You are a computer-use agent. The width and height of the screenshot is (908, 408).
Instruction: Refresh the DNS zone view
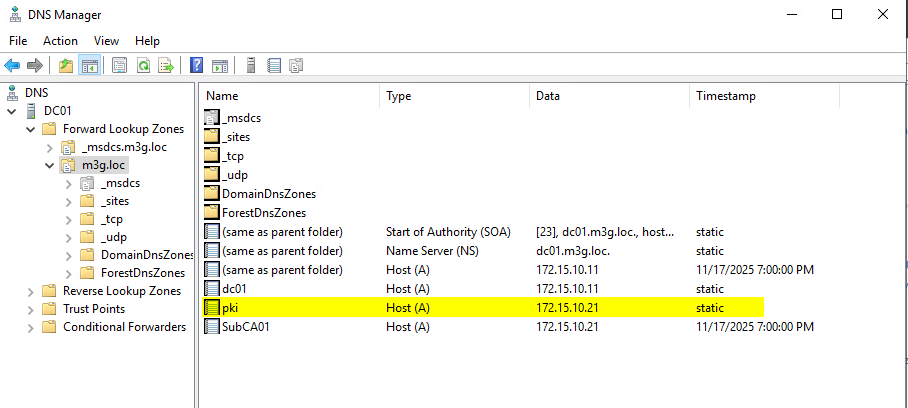click(143, 66)
